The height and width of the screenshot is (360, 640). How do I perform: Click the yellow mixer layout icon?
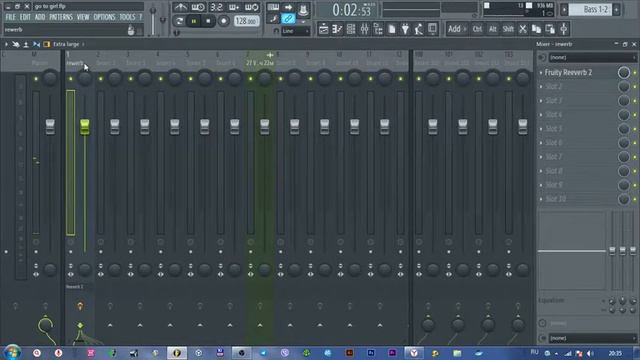point(47,44)
